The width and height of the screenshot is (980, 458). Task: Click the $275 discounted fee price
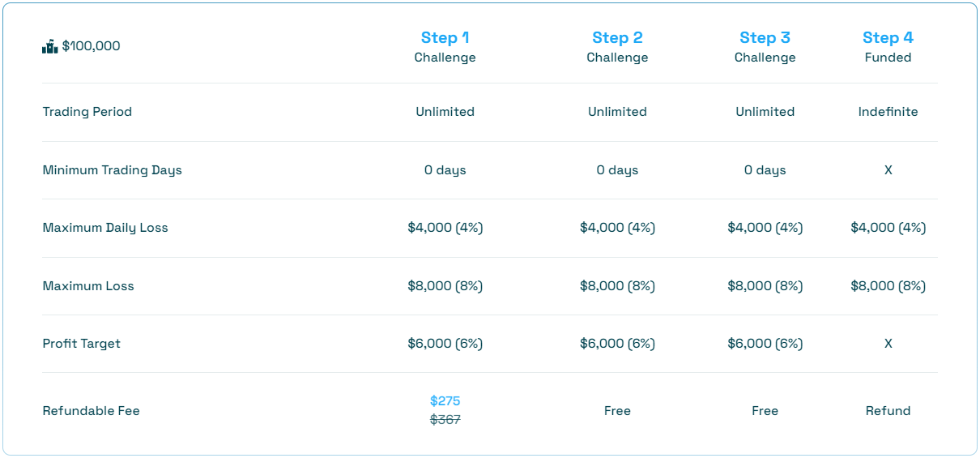point(445,400)
